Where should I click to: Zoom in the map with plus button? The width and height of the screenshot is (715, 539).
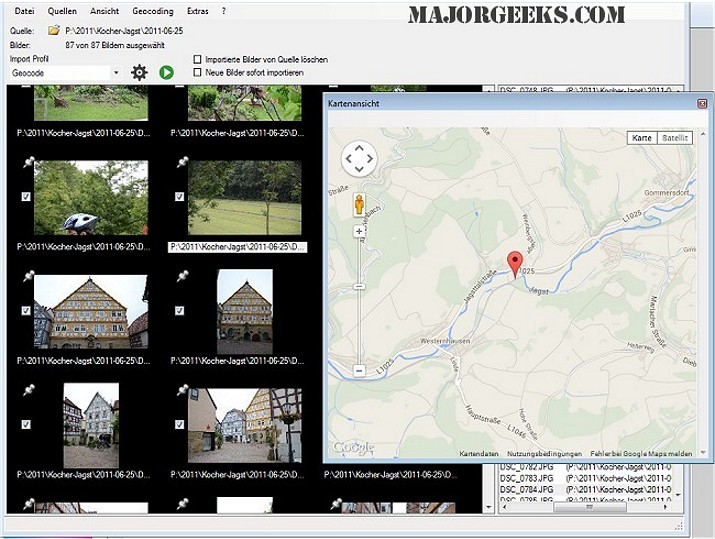click(359, 231)
